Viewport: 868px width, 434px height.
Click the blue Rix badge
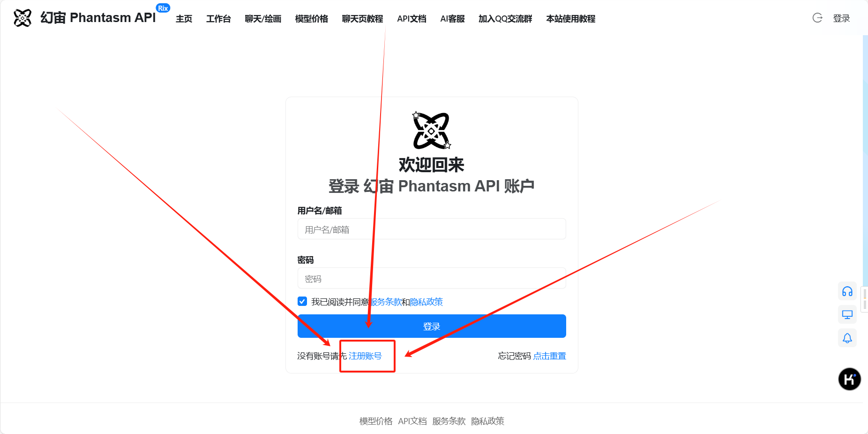[x=163, y=8]
